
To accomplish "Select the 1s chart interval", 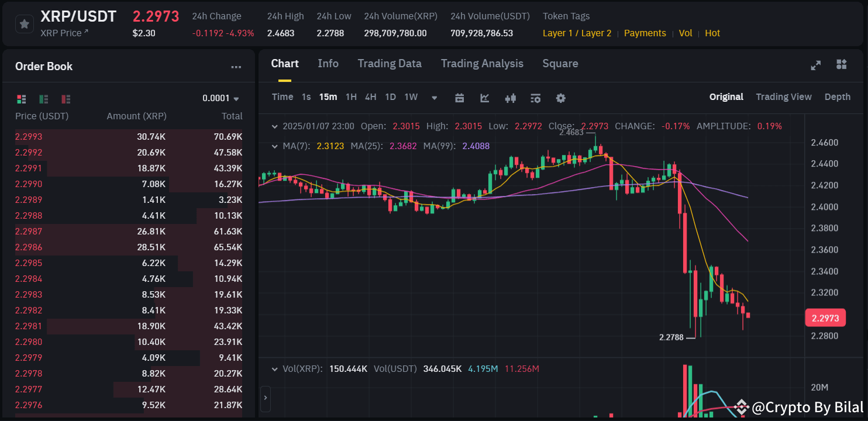I will (306, 97).
